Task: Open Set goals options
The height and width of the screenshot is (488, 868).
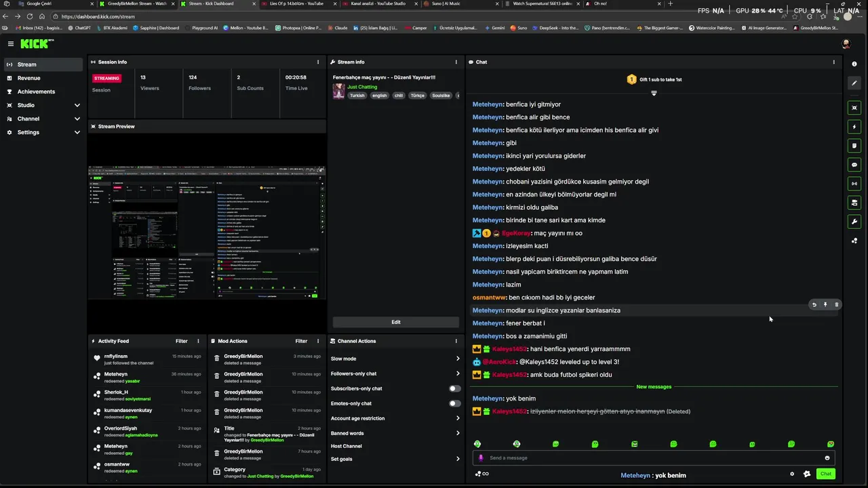Action: [x=395, y=459]
